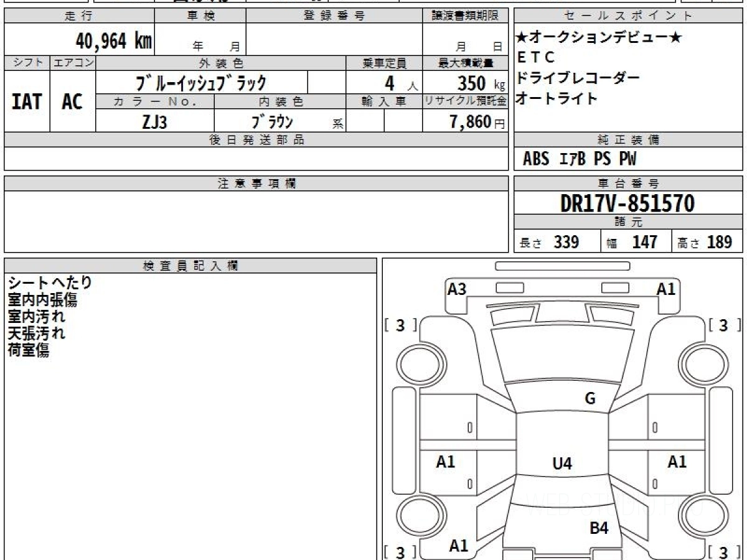Click the AC air conditioner cell

72,102
